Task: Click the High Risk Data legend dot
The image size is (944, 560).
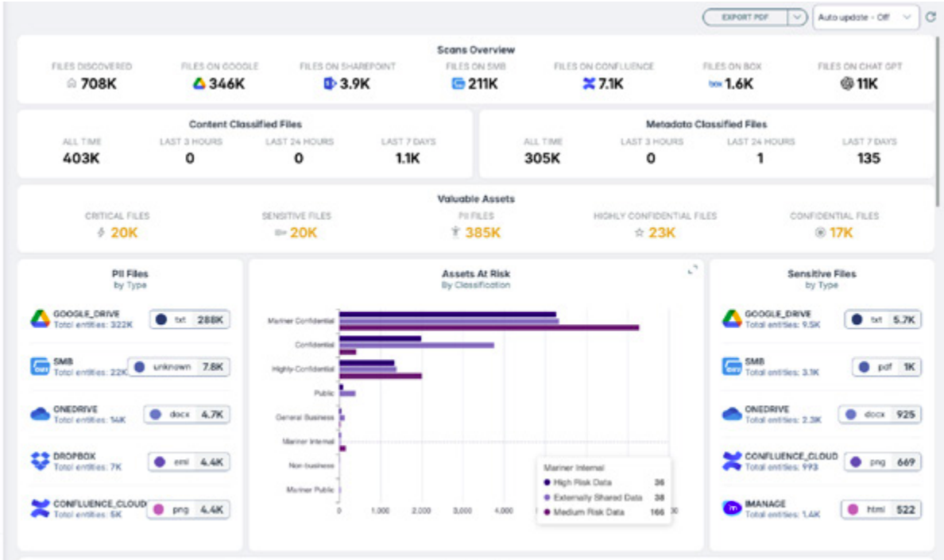Action: point(547,482)
